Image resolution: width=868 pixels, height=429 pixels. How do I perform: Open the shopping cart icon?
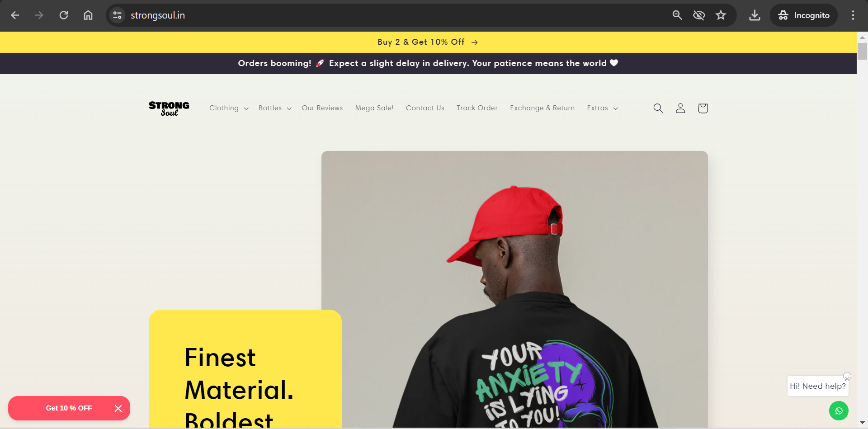[x=703, y=108]
